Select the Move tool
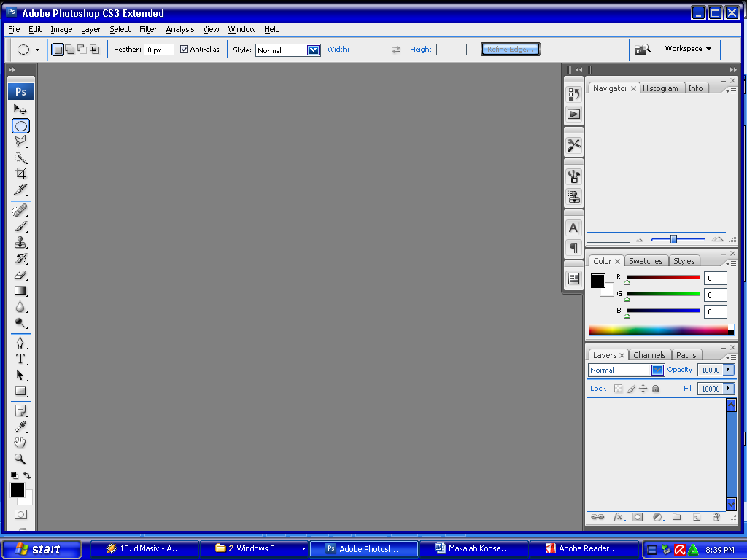Viewport: 747px width, 560px height. 20,109
